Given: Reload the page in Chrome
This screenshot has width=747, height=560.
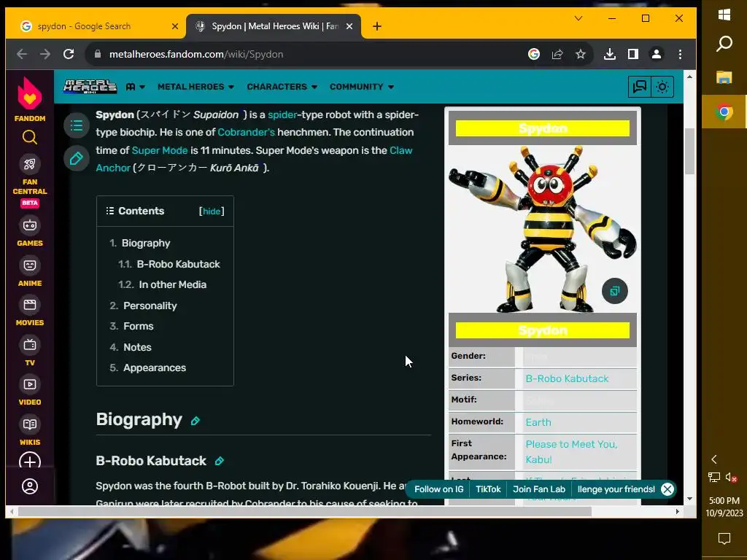Looking at the screenshot, I should (x=69, y=54).
